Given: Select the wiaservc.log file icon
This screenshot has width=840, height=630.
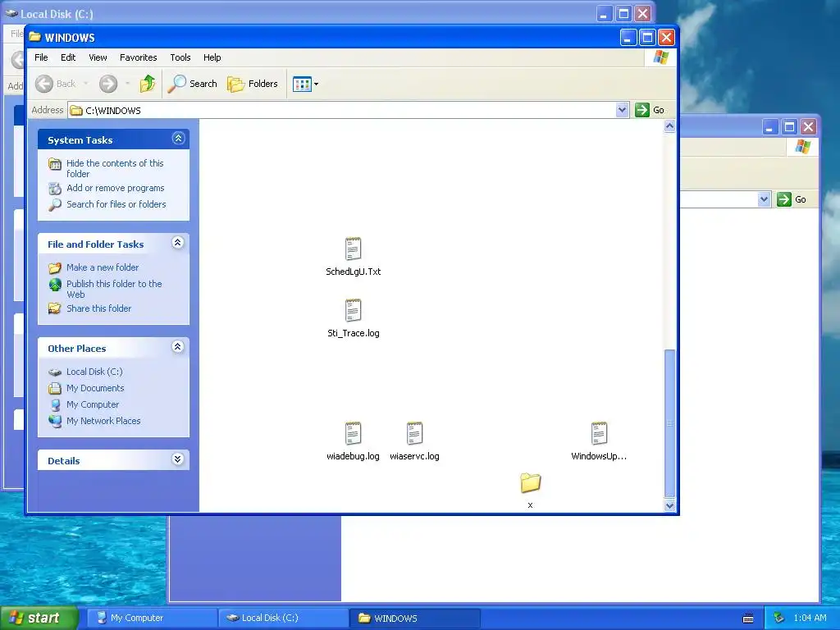Looking at the screenshot, I should point(414,433).
